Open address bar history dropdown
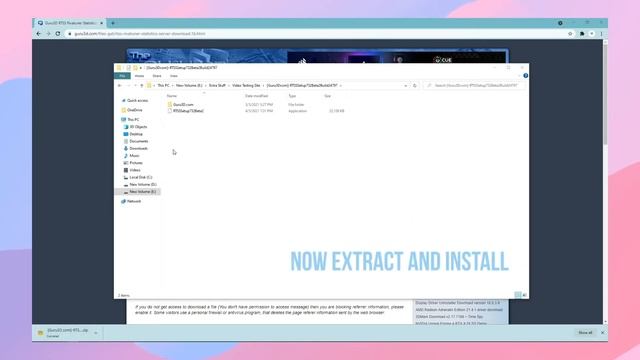 tap(406, 86)
